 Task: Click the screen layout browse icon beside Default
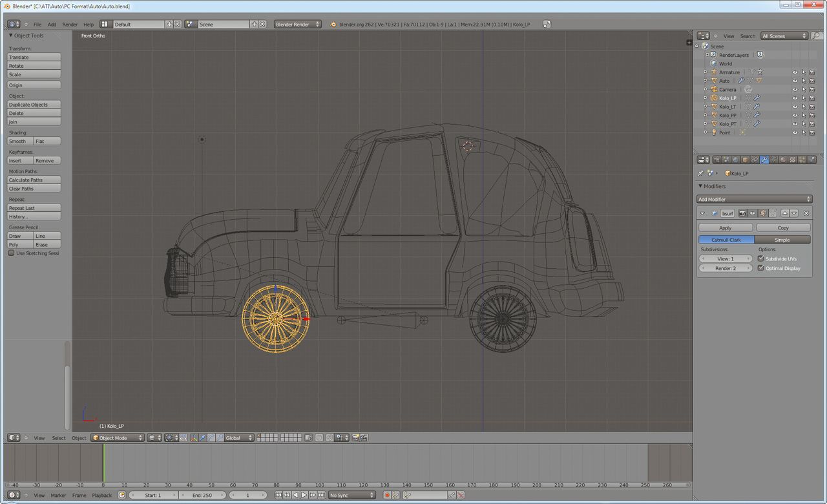pyautogui.click(x=106, y=24)
